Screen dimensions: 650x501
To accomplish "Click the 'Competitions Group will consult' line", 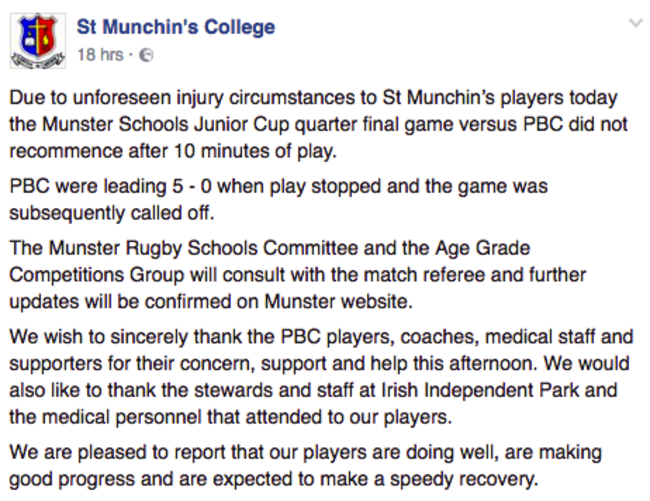I will tap(298, 275).
